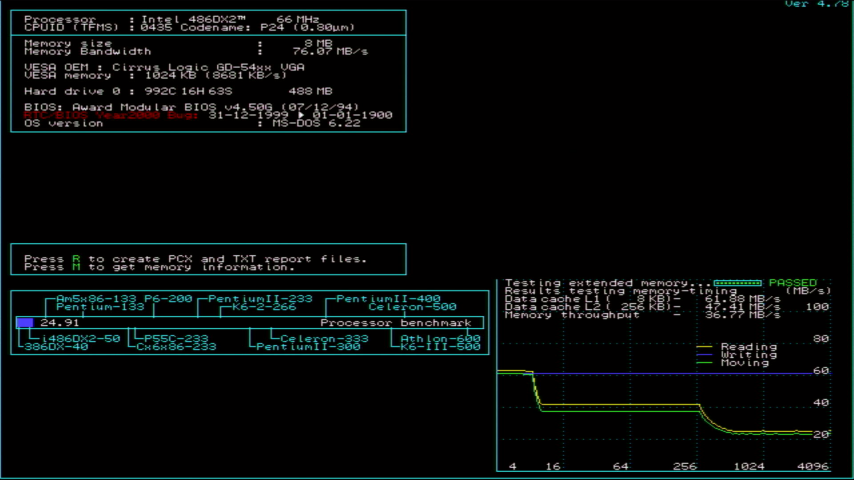Viewport: 854px width, 480px height.
Task: Click the green M key hint
Action: tap(75, 267)
